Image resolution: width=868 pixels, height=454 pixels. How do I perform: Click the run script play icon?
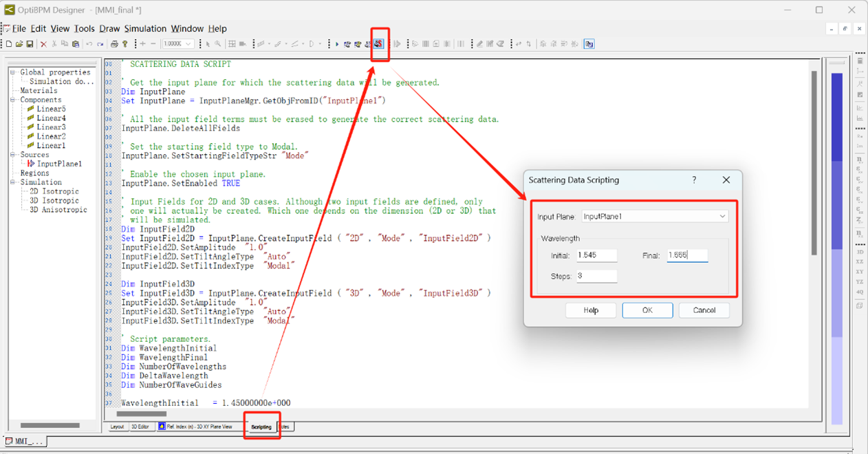(337, 44)
